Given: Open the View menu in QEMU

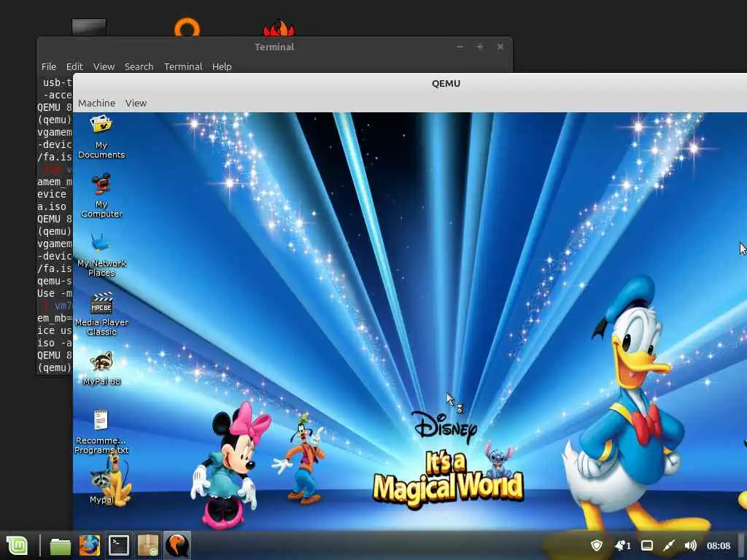Looking at the screenshot, I should click(x=136, y=103).
